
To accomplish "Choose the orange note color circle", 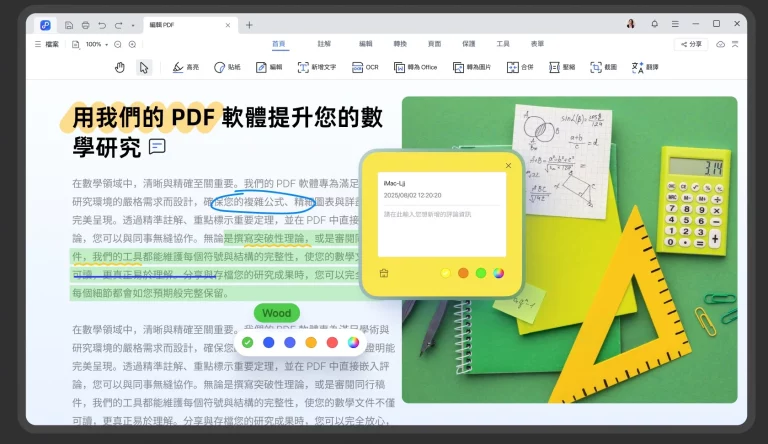I will click(463, 273).
